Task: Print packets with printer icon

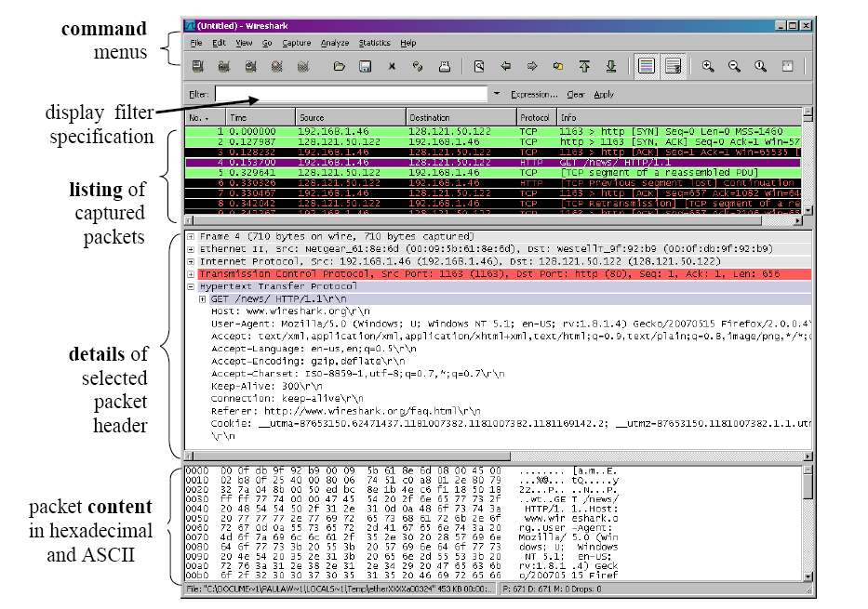Action: [444, 66]
